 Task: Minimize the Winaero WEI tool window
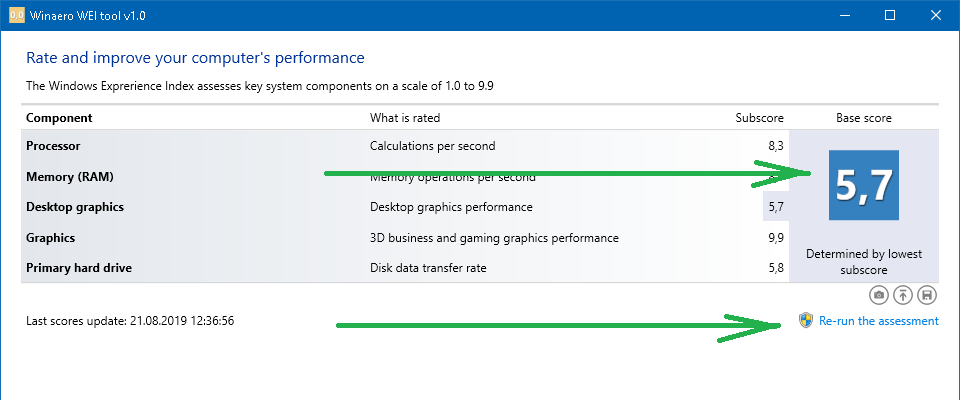(846, 15)
